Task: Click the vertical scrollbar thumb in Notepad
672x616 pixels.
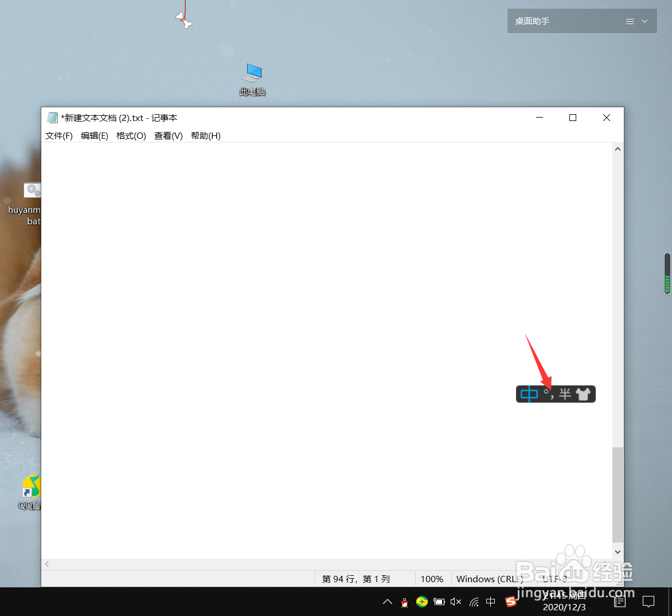Action: pos(618,494)
